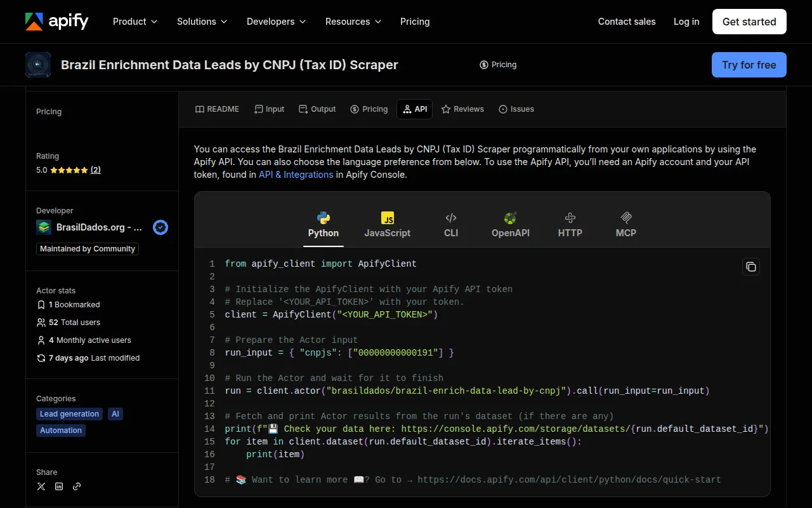Copy share link icon
The height and width of the screenshot is (508, 812).
77,486
